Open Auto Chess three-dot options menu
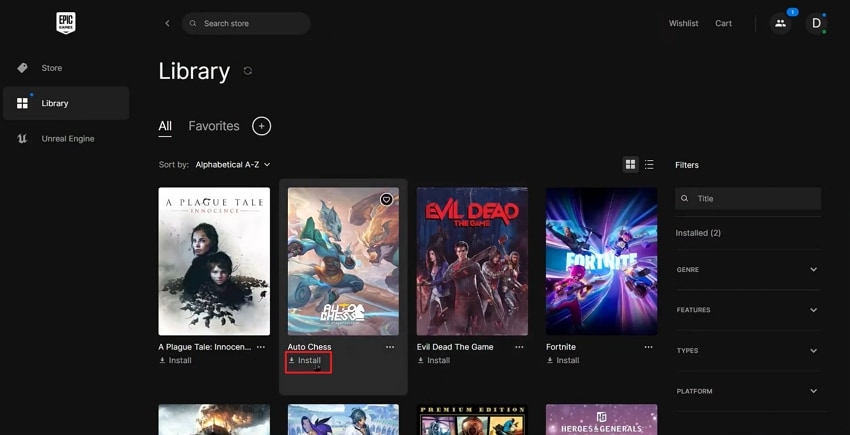Viewport: 850px width, 435px height. coord(390,347)
